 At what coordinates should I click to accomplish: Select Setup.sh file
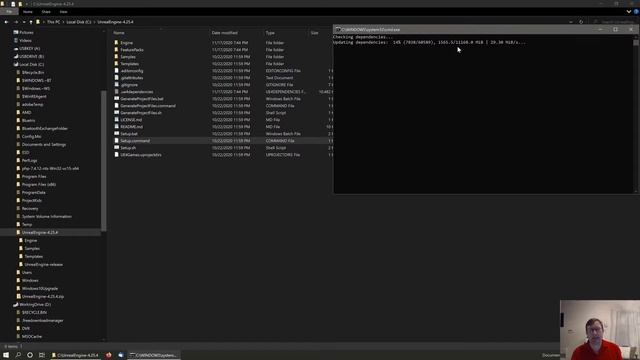(x=128, y=148)
